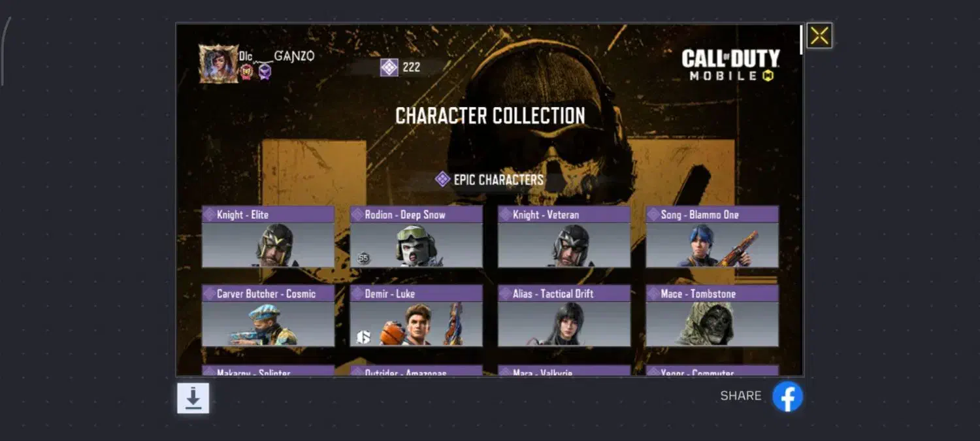980x441 pixels.
Task: Select the Rodion - Deep Snow card
Action: 416,237
